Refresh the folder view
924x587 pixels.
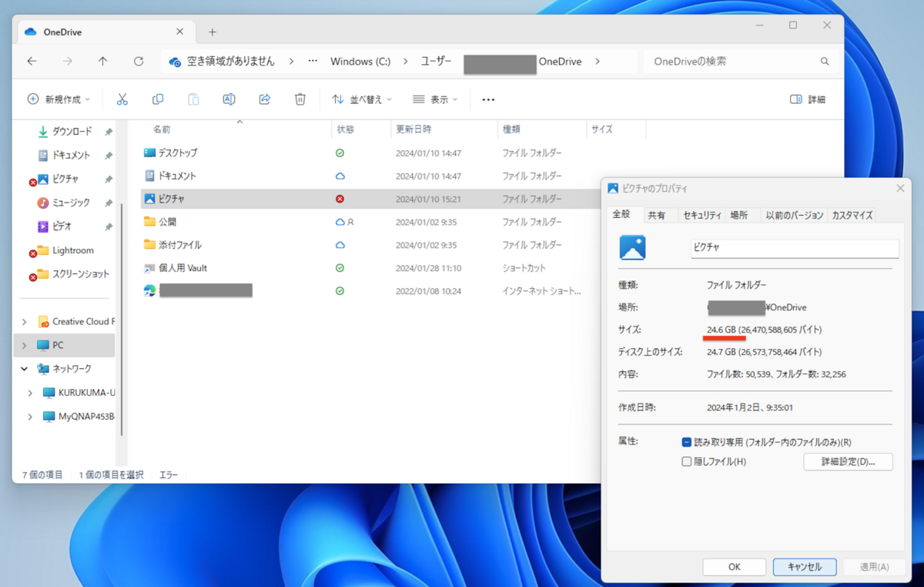(139, 62)
